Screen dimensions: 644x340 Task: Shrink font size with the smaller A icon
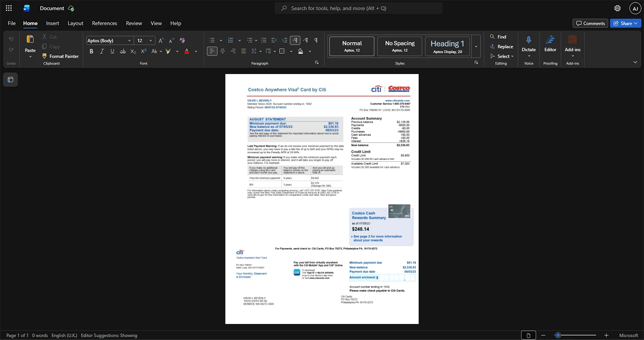pos(171,41)
